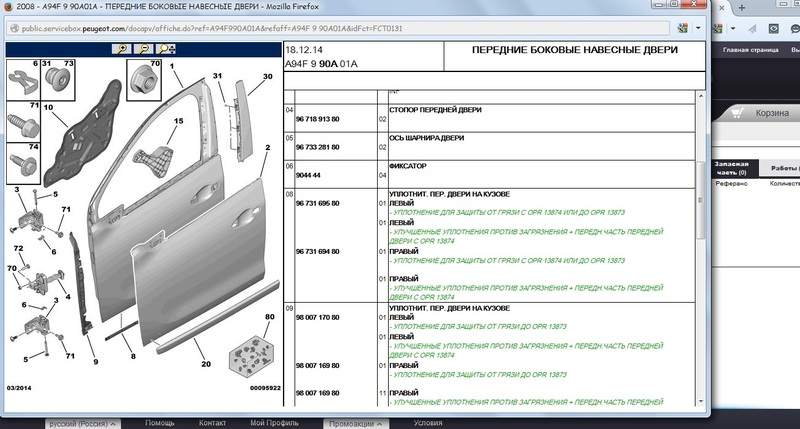Zoom out of the parts diagram

click(143, 49)
